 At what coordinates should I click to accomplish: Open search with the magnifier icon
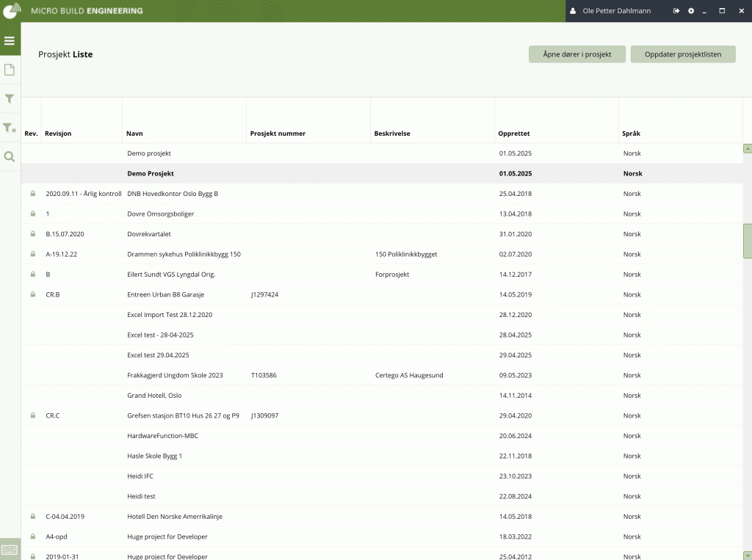[x=9, y=156]
